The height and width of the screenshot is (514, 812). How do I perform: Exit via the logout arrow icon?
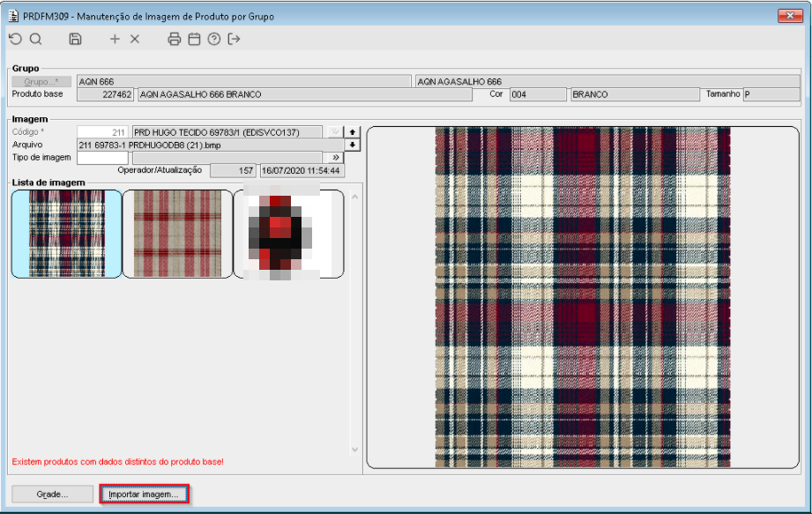click(x=234, y=39)
